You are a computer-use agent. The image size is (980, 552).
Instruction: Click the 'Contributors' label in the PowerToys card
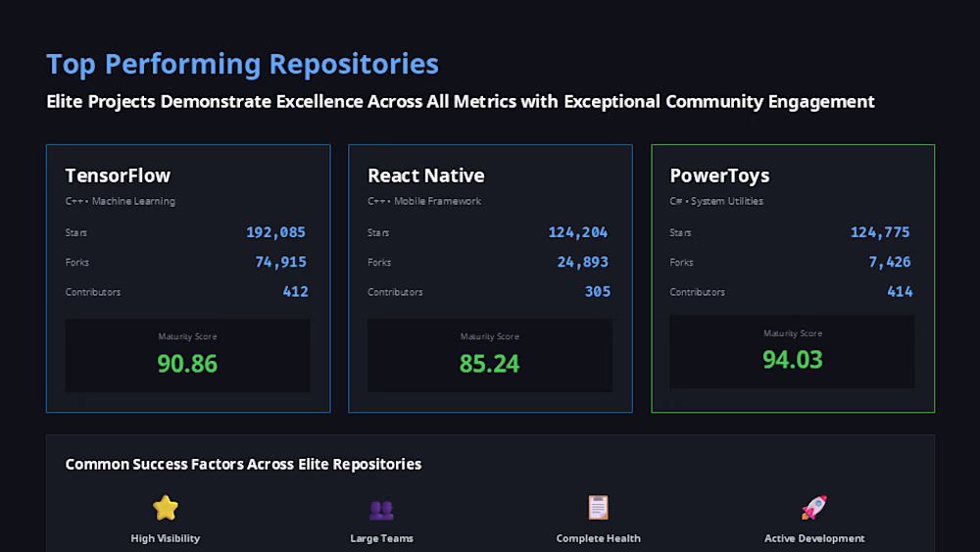(x=697, y=292)
